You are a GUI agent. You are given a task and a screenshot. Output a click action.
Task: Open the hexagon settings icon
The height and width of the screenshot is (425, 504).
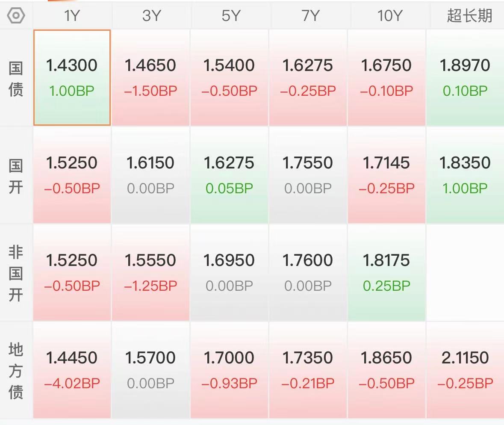tap(16, 15)
